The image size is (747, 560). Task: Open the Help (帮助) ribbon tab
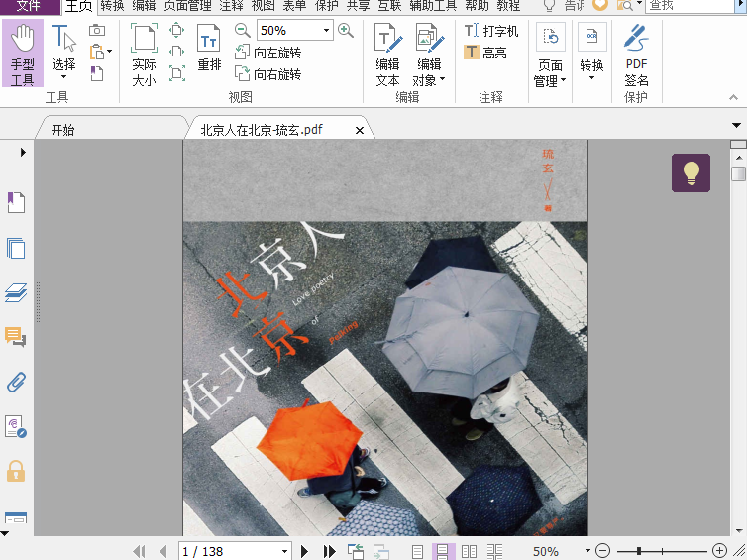click(477, 6)
